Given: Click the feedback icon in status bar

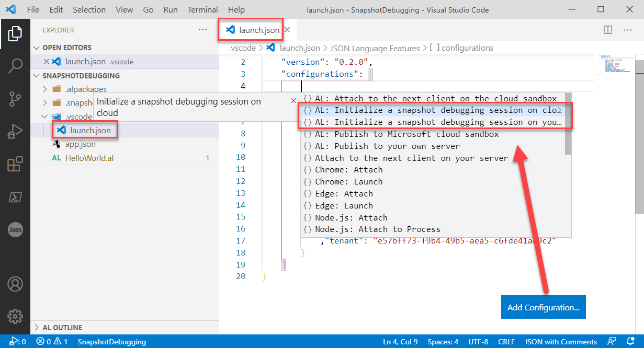Looking at the screenshot, I should point(611,342).
